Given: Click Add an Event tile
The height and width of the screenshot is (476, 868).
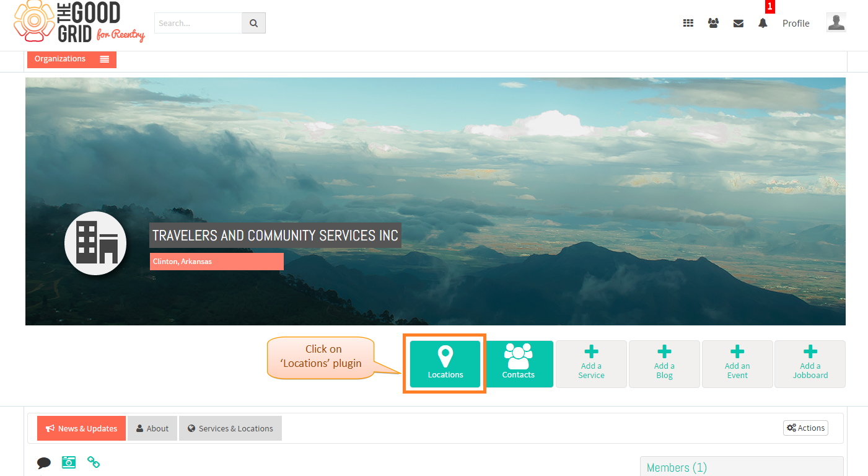Looking at the screenshot, I should 737,364.
